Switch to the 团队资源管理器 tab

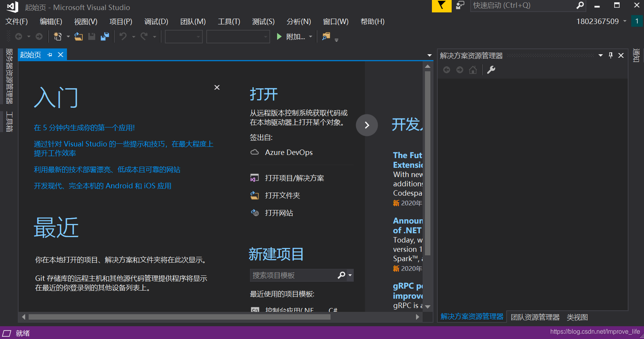pyautogui.click(x=535, y=317)
